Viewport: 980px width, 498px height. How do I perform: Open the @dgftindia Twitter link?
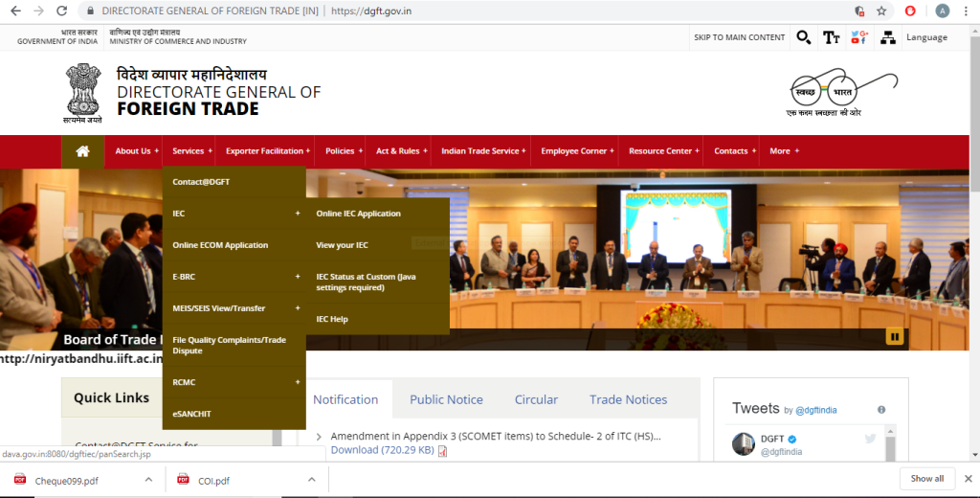tap(815, 411)
